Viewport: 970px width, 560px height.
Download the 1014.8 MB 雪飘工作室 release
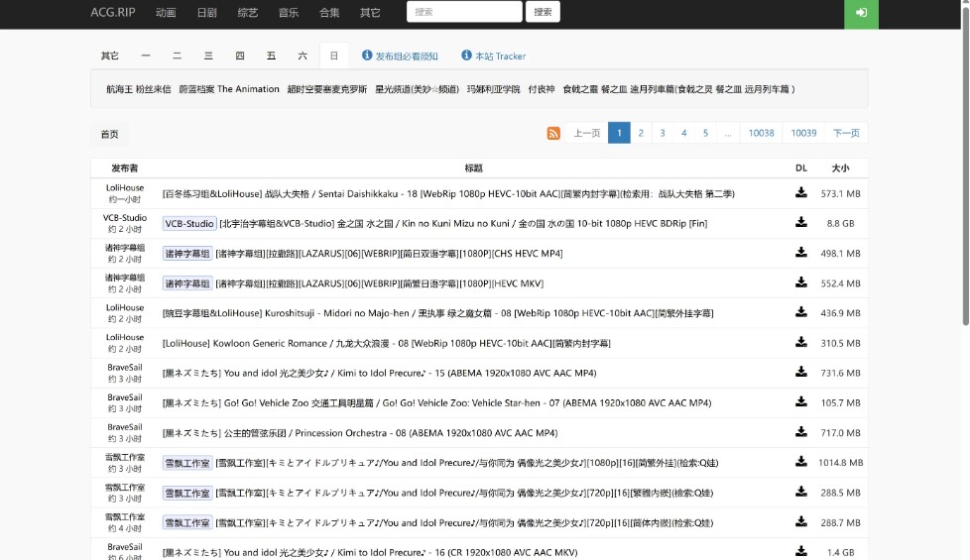pos(800,462)
